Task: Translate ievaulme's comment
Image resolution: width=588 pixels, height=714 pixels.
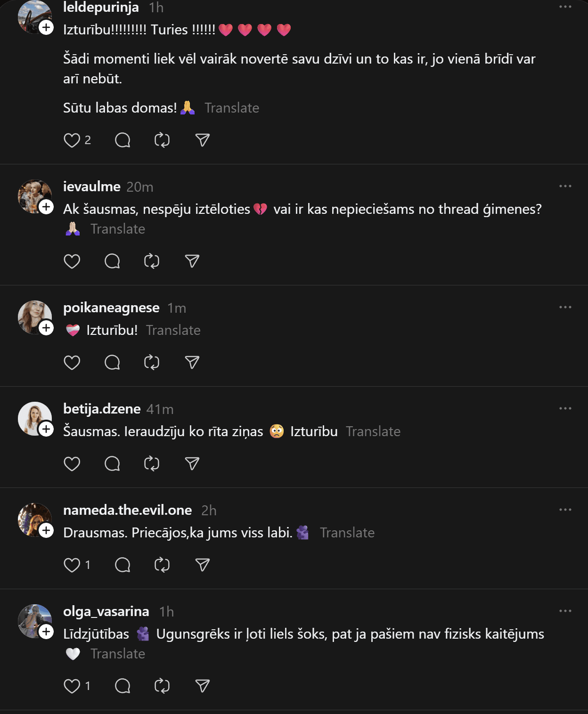Action: [118, 229]
